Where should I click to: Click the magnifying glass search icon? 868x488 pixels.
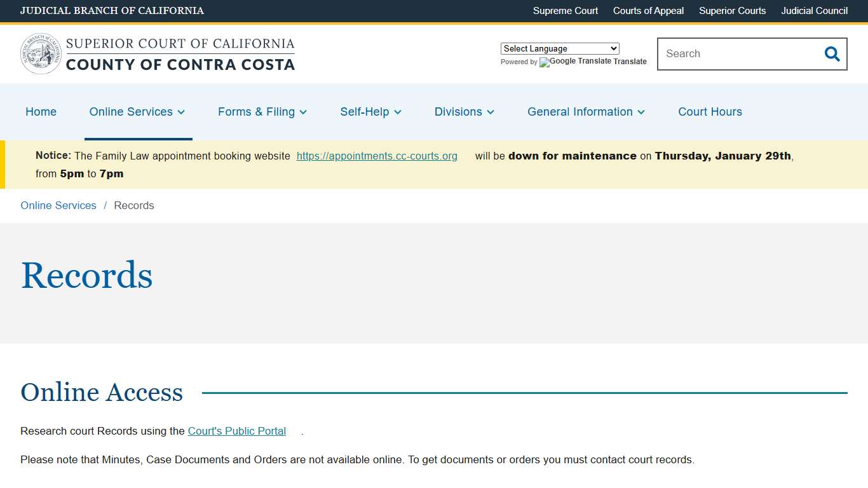tap(832, 54)
